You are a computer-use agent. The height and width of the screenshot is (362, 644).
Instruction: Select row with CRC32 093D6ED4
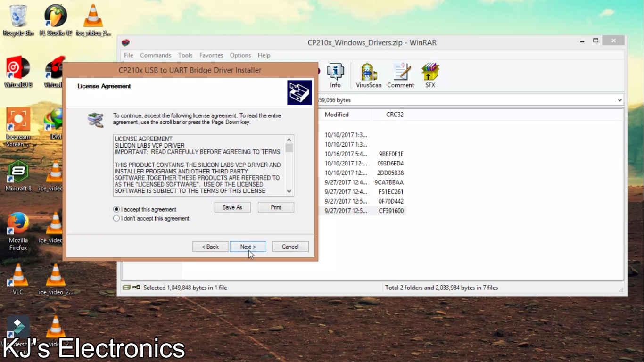point(363,164)
